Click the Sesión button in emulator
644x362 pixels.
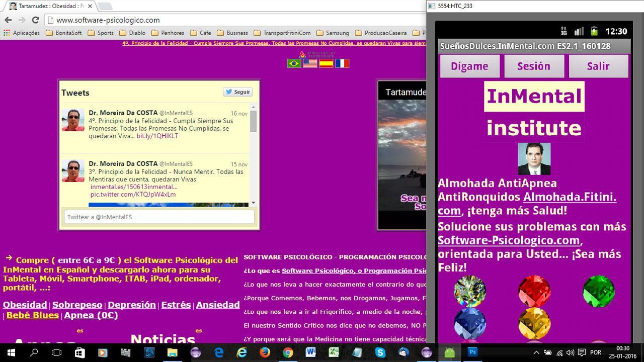534,66
